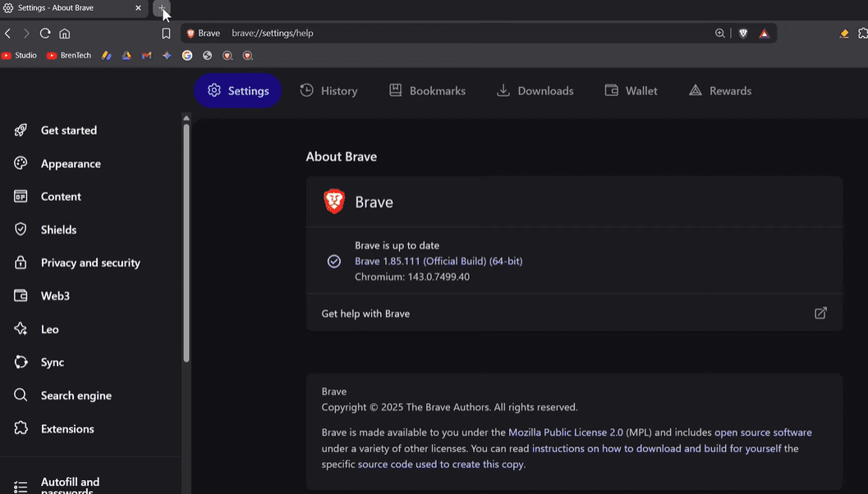This screenshot has height=494, width=868.
Task: Switch to the Wallet tab
Action: tap(631, 91)
